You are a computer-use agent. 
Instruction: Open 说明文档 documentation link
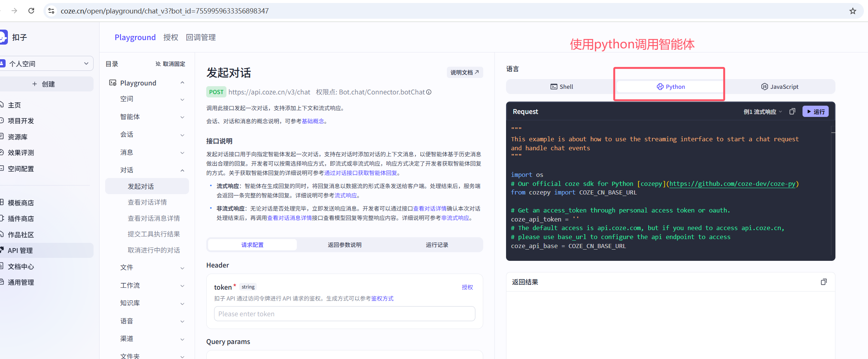465,72
